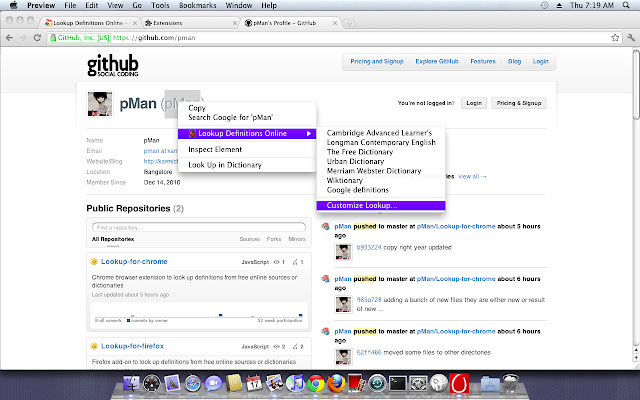
Task: Open the Chrome wrench menu
Action: 631,38
